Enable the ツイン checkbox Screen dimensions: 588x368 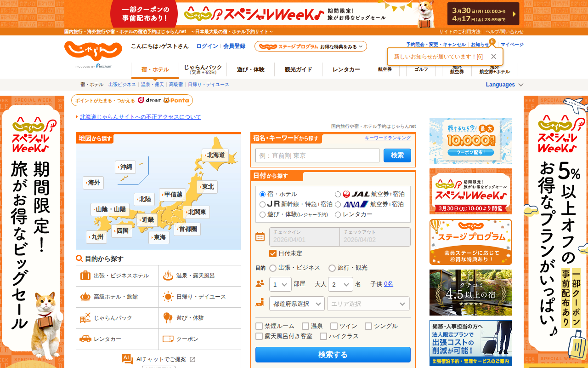334,326
